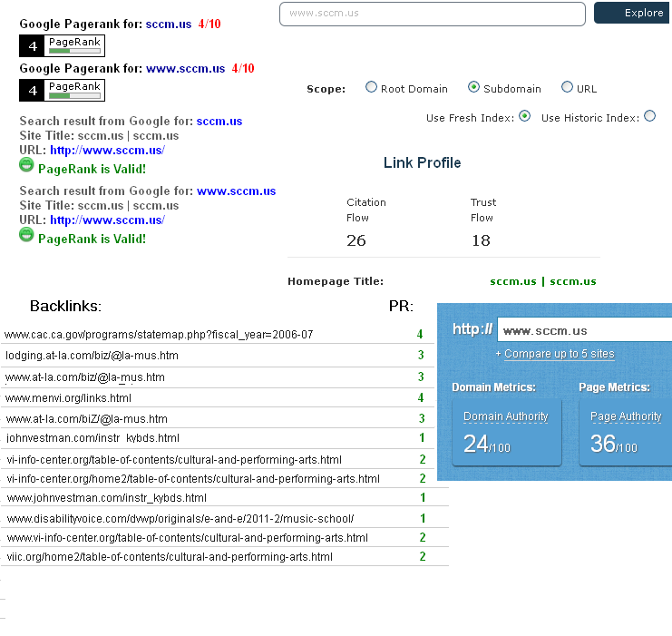Viewport: 672px width, 636px height.
Task: Click backlink www.disabilityvoice.com music-school
Action: click(180, 519)
